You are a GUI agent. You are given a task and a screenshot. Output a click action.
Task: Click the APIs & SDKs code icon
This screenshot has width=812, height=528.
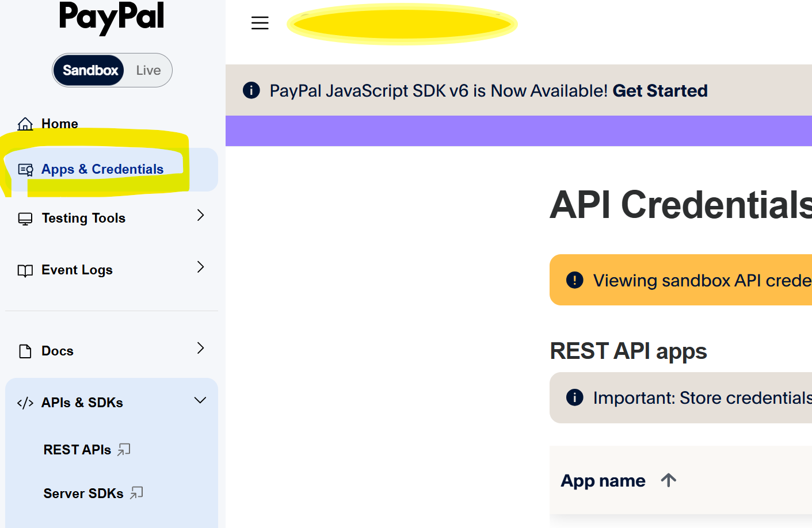coord(25,403)
